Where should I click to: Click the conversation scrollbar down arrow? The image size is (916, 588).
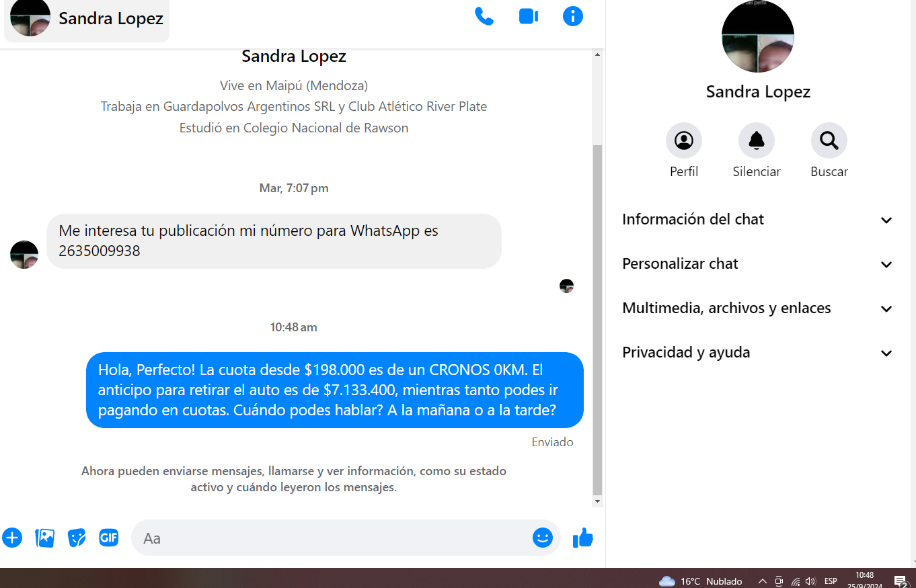[597, 501]
